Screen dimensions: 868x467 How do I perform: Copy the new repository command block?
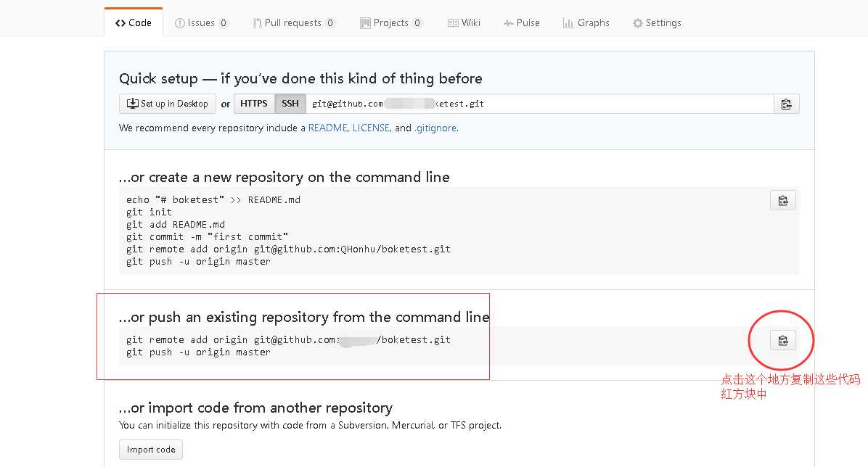coord(782,201)
